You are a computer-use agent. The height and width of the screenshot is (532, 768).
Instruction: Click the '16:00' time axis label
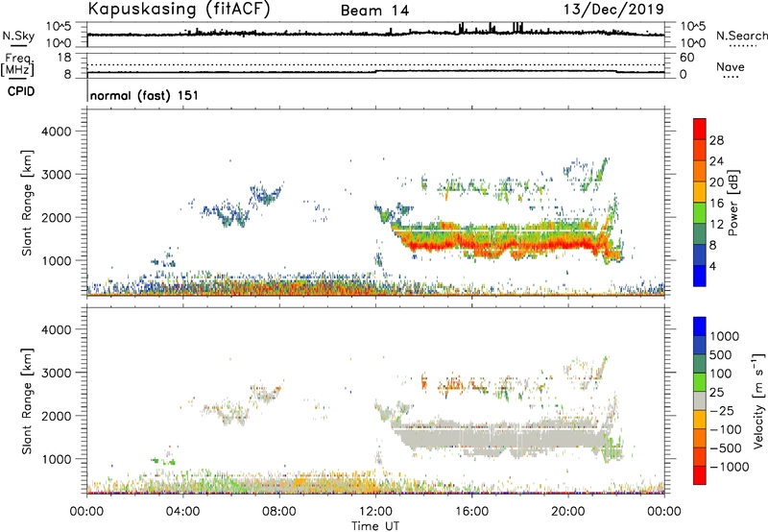471,512
